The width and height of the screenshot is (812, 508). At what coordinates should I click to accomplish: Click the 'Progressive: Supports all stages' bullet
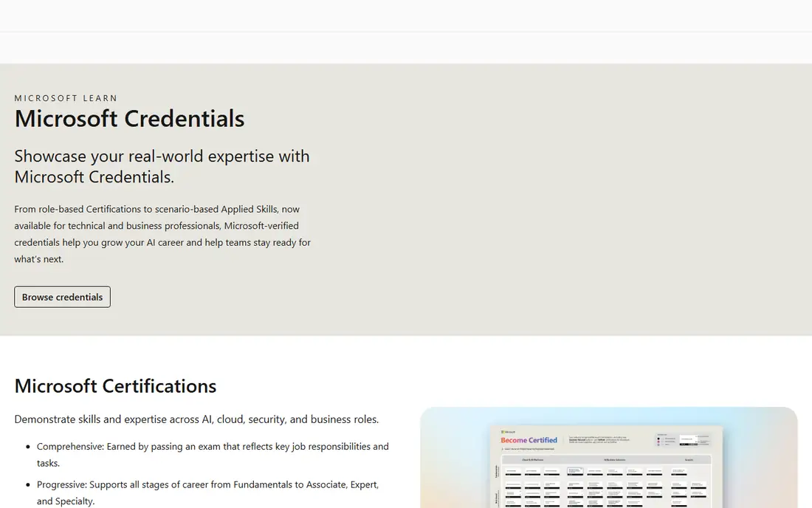pyautogui.click(x=207, y=492)
